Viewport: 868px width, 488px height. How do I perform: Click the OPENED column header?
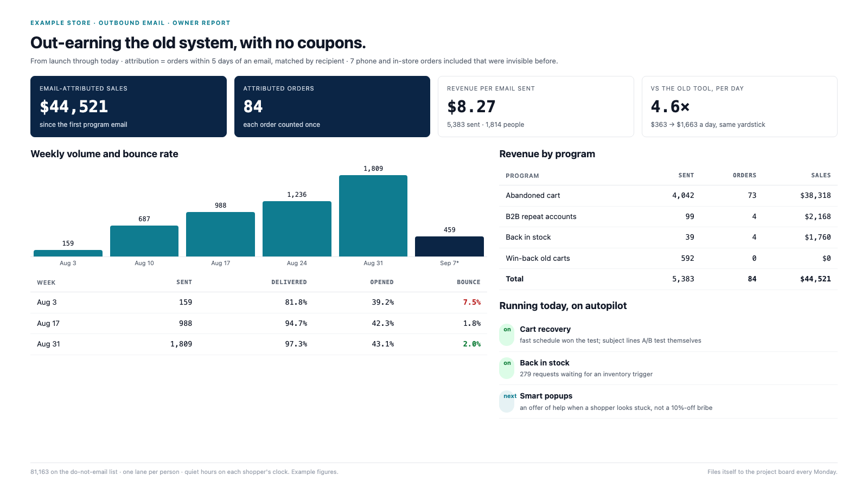coord(382,282)
